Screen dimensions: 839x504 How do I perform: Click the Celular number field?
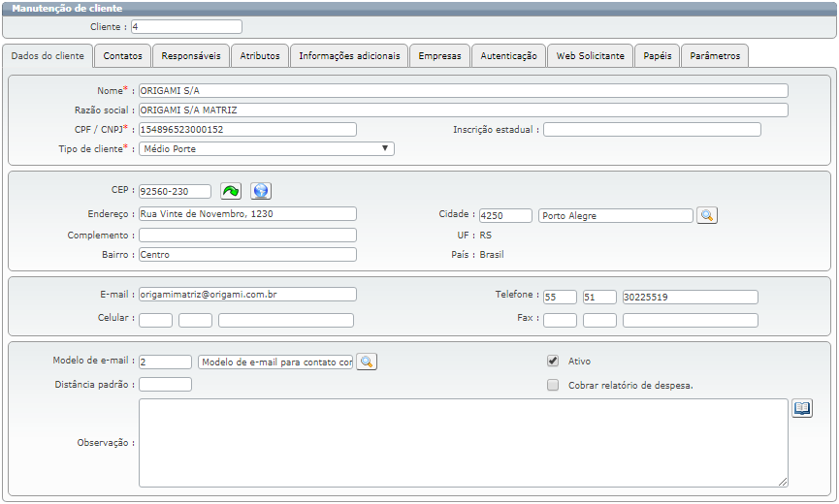(286, 320)
